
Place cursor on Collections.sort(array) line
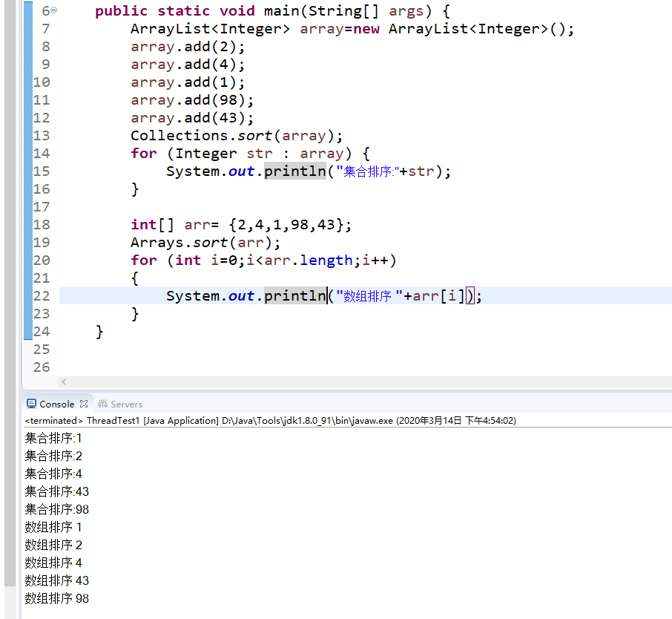tap(237, 136)
